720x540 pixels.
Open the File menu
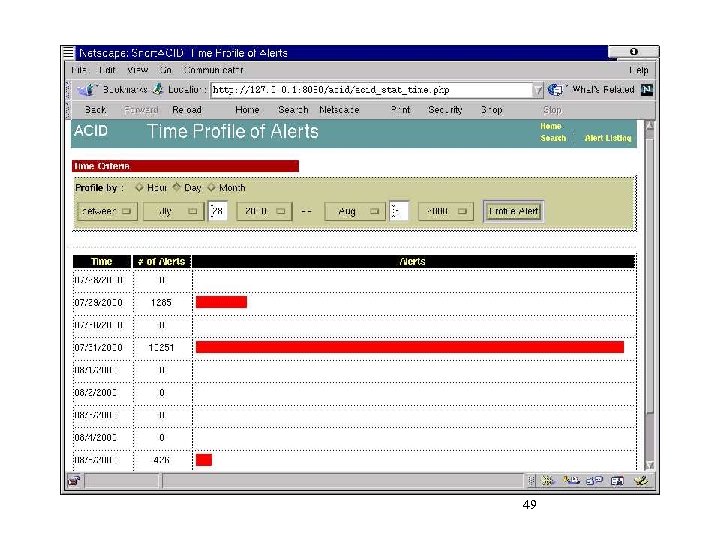(x=79, y=70)
